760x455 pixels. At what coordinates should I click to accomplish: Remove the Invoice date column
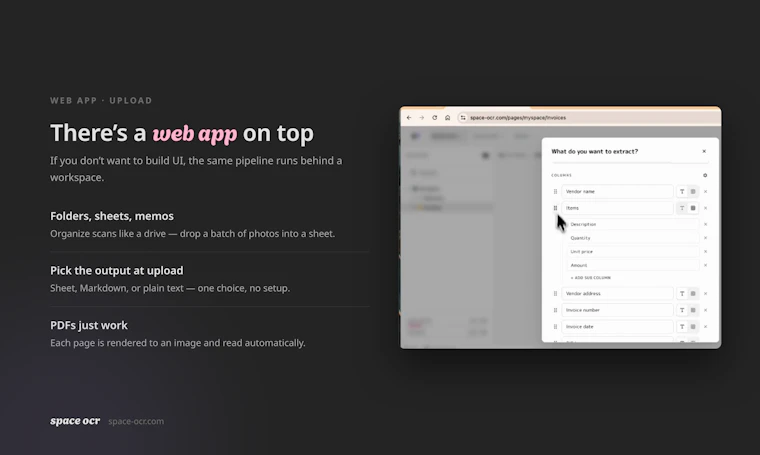[x=706, y=327]
